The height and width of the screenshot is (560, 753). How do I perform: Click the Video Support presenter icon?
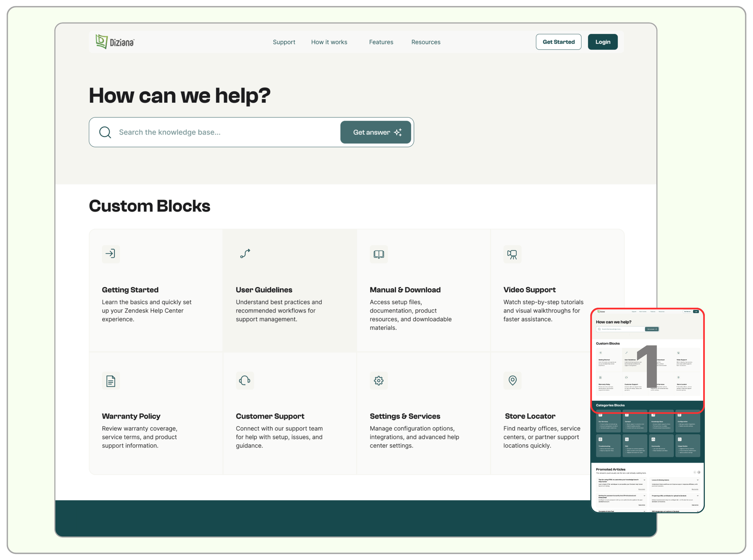coord(512,254)
